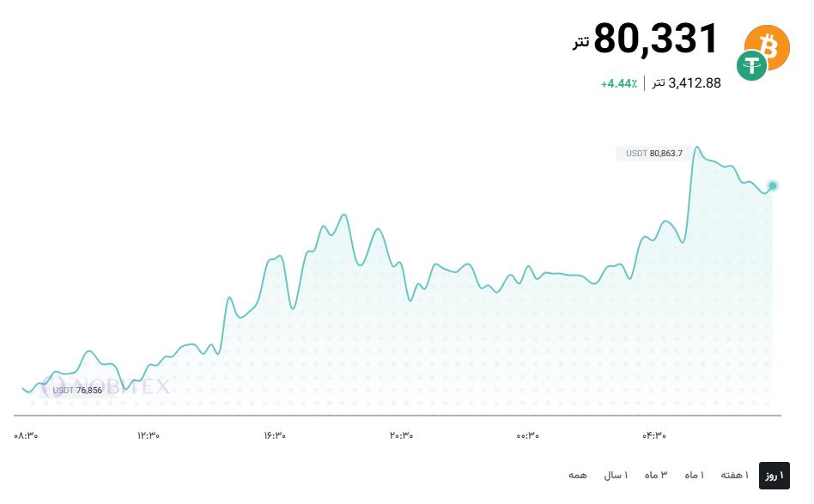Choose the ۳ ماه range tab
The image size is (814, 504).
tap(656, 475)
